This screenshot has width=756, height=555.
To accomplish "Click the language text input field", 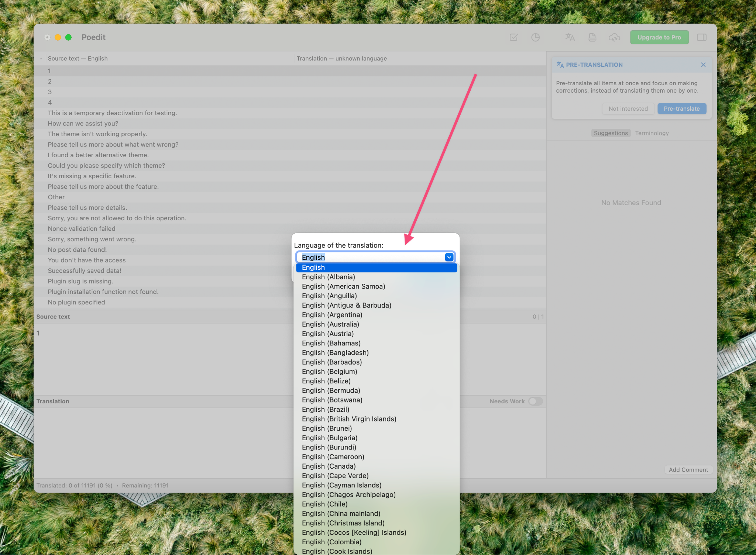I will (369, 257).
